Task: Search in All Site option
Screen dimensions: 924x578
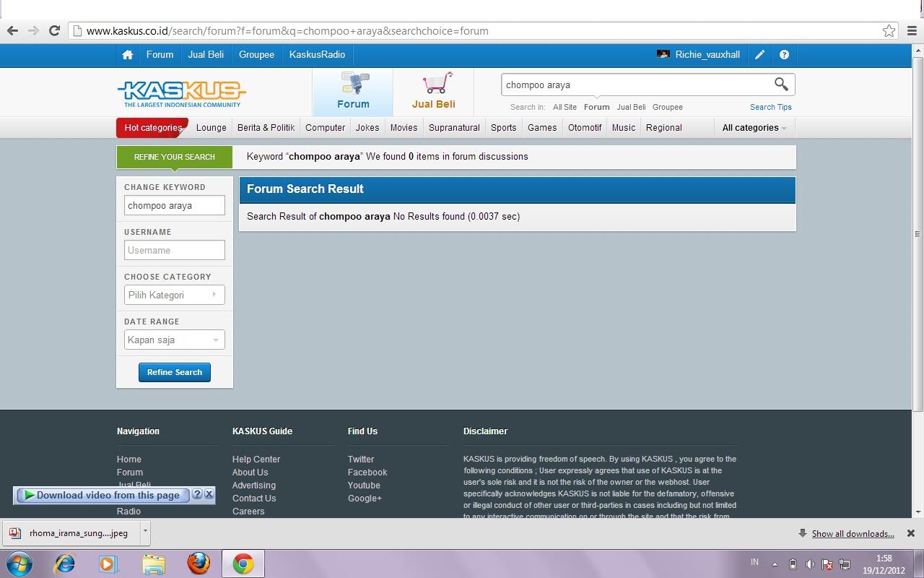Action: 565,107
